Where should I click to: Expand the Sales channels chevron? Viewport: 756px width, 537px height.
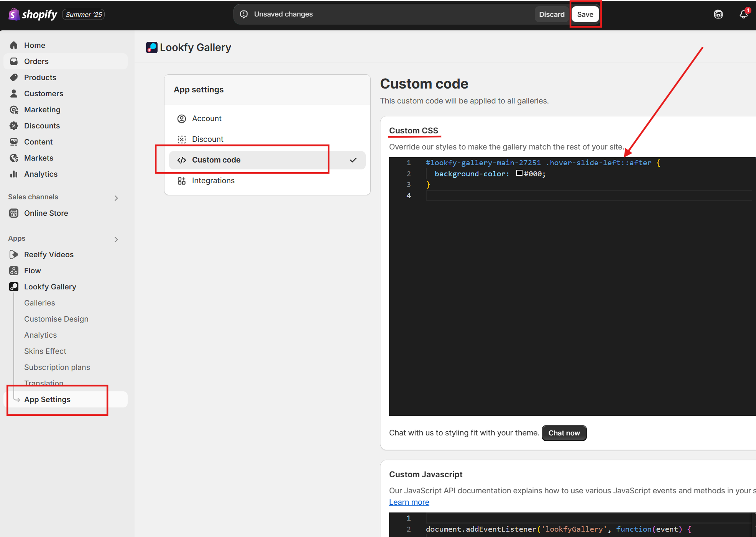click(116, 198)
